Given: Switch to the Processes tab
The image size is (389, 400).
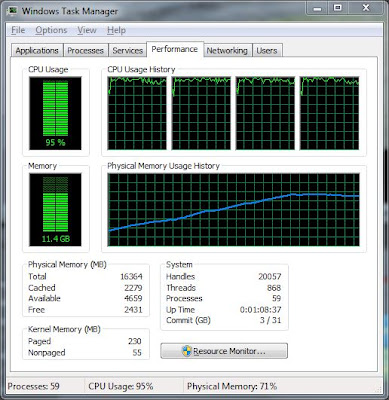Looking at the screenshot, I should tap(86, 50).
